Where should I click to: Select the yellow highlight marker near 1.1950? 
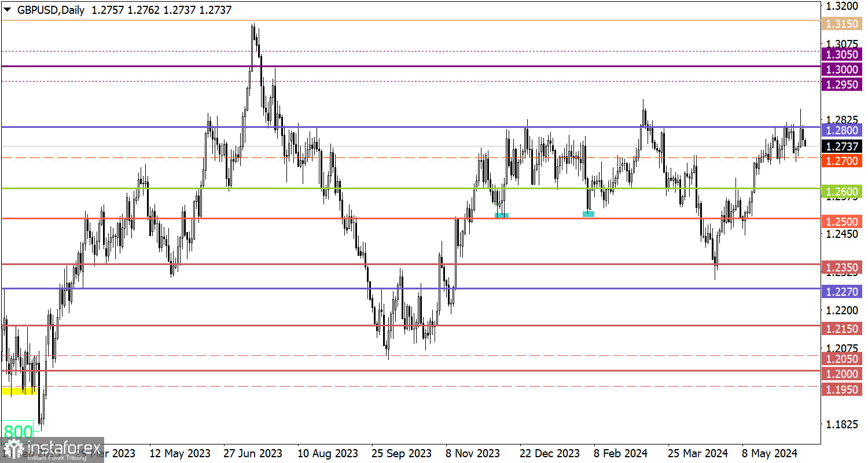19,391
